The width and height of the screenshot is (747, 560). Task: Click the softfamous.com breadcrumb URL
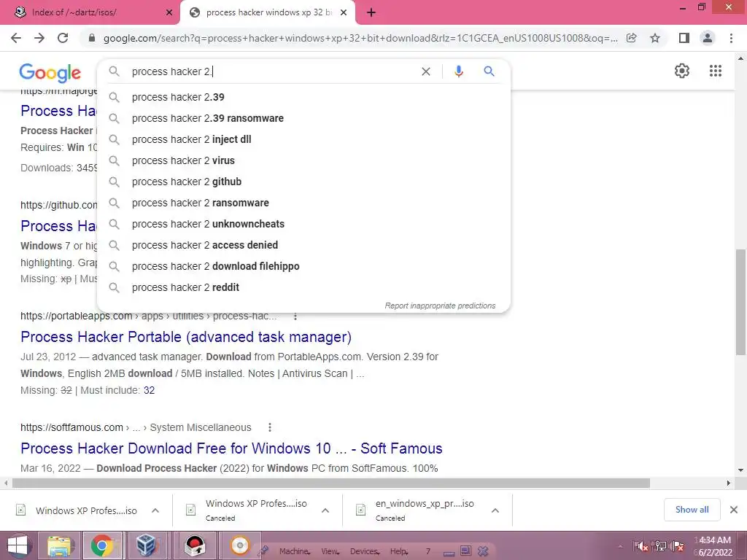(136, 427)
